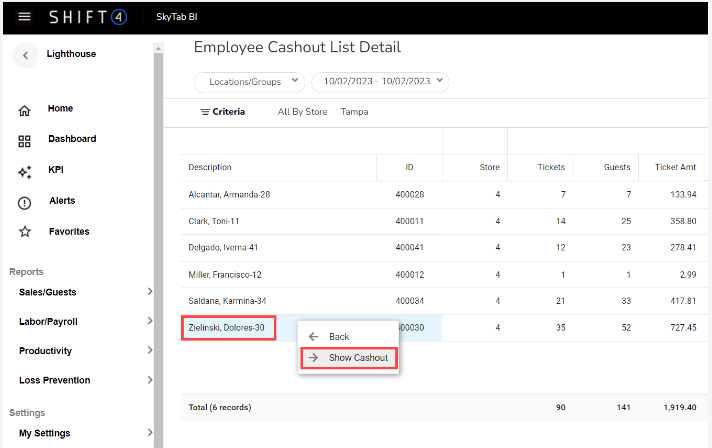Screen dimensions: 712x448
Task: Select Back in the context menu
Action: point(338,337)
